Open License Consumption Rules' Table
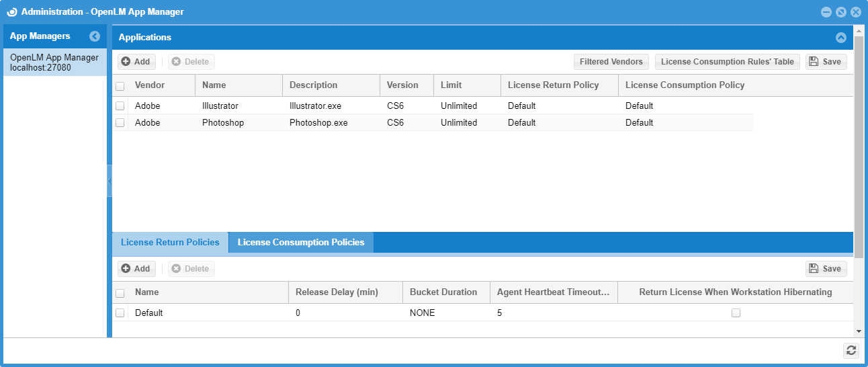The image size is (868, 367). tap(727, 62)
